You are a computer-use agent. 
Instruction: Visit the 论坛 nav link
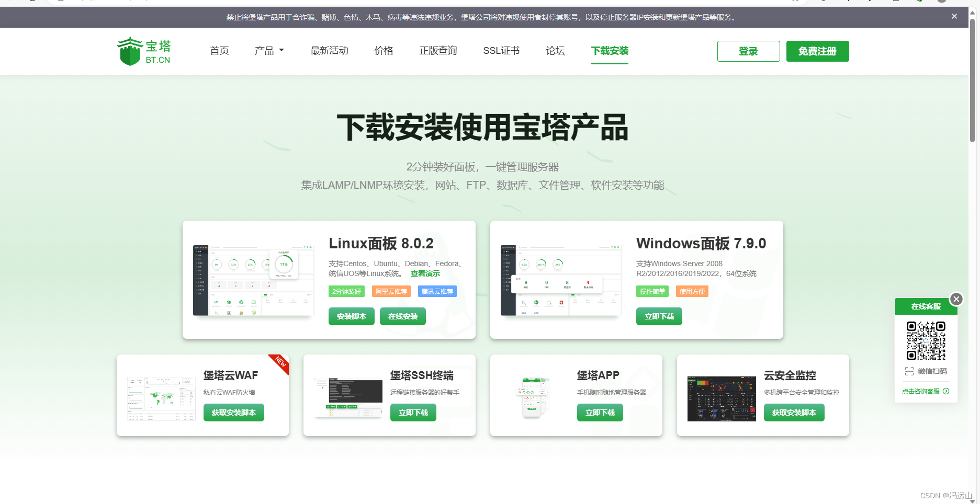(x=555, y=51)
